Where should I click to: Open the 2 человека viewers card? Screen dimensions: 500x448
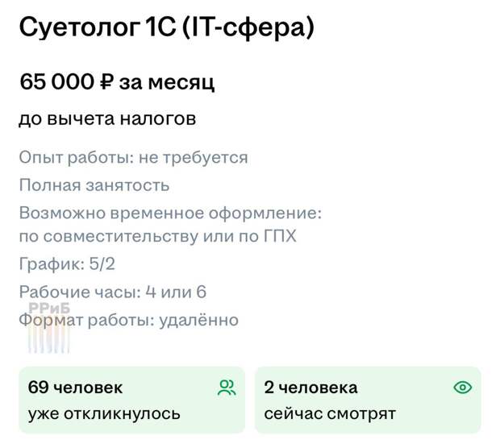[368, 400]
